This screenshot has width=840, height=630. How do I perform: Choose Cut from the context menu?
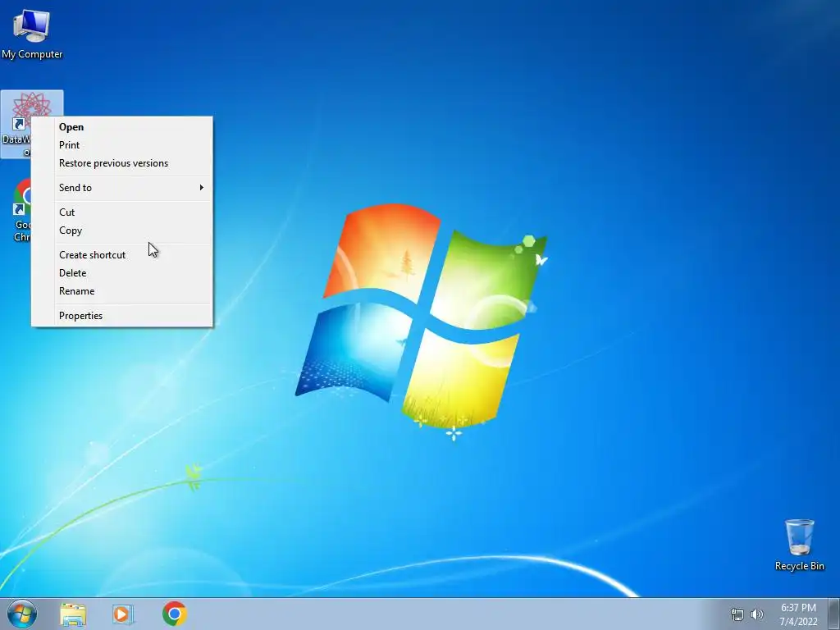click(x=122, y=212)
